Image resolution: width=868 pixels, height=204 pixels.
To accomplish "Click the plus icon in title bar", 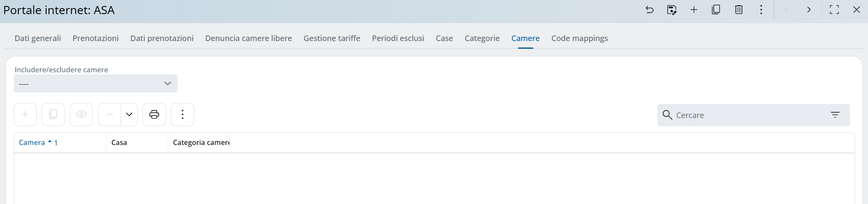I will [x=694, y=10].
